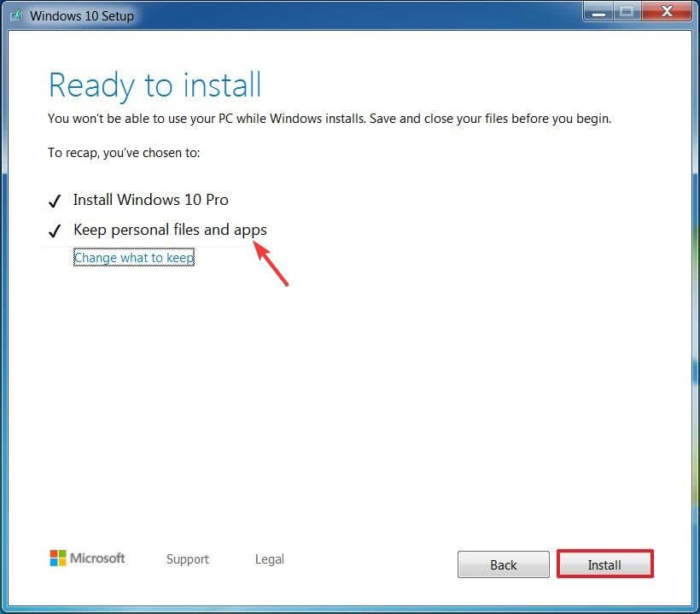Click the Windows 10 Setup title bar icon
Screen dimensions: 700x614
pos(16,15)
